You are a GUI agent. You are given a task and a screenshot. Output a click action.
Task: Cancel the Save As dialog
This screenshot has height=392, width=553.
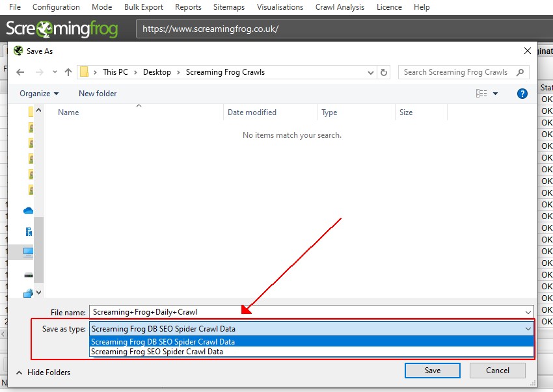(497, 371)
